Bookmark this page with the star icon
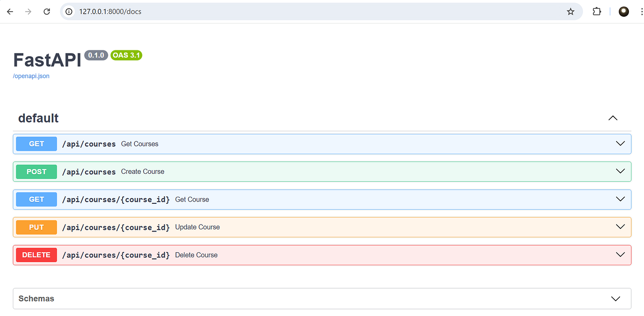The height and width of the screenshot is (316, 644). (571, 12)
